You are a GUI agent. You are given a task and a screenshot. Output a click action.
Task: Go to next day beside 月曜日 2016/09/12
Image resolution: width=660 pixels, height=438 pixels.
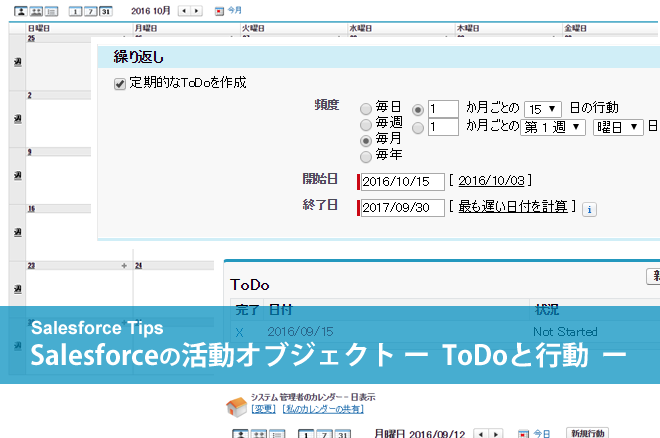tap(496, 434)
